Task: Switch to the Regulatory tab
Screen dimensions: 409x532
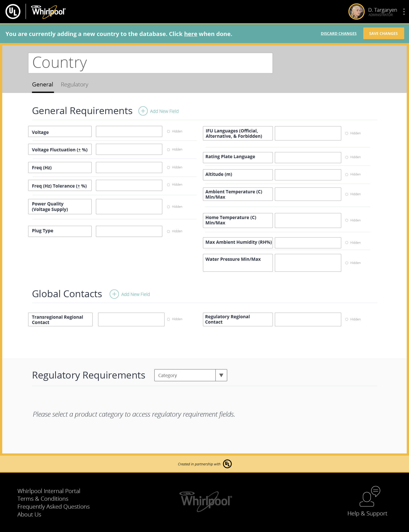Action: 74,85
